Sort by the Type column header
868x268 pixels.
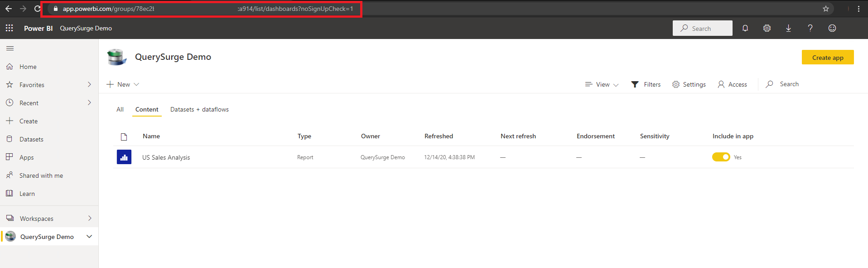[x=304, y=136]
